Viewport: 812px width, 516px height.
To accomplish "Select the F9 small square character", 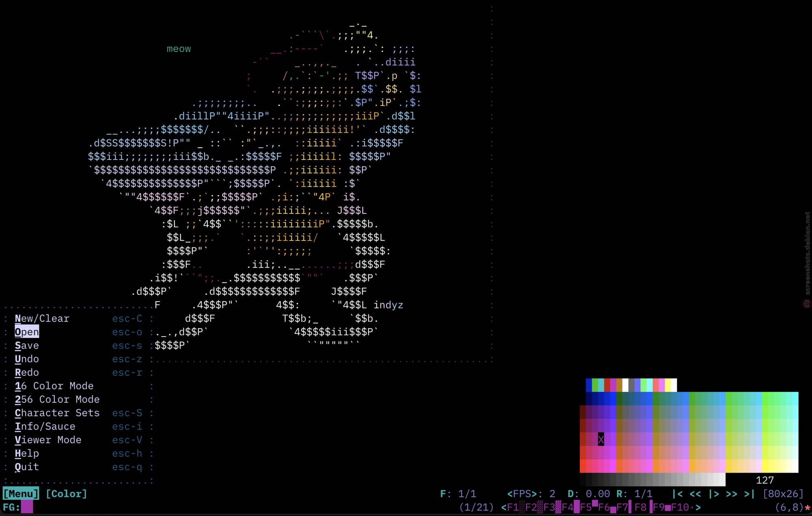I will click(662, 507).
